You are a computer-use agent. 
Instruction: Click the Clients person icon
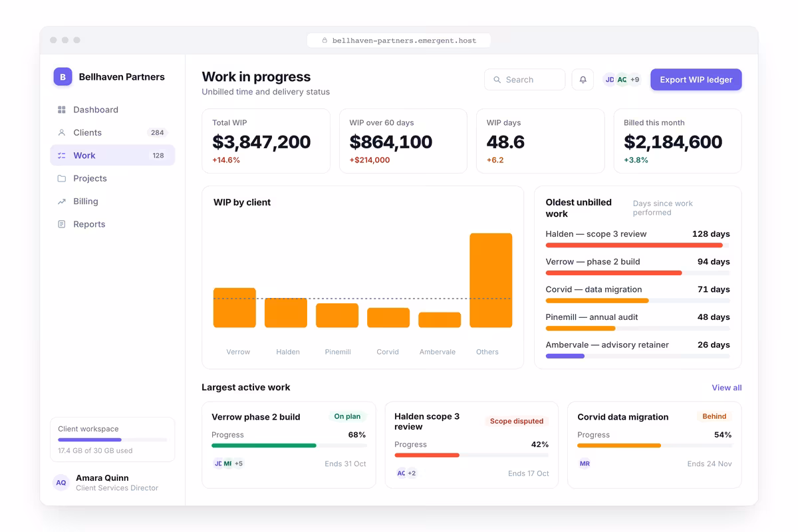tap(62, 132)
